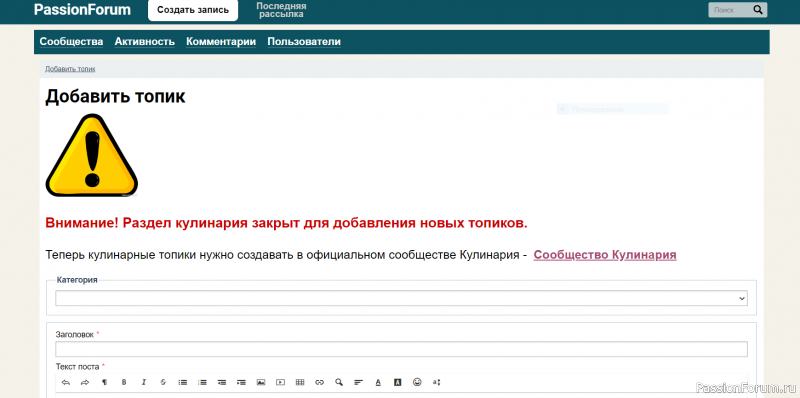The height and width of the screenshot is (398, 800).
Task: Focus the Заголовок input field
Action: coord(402,350)
